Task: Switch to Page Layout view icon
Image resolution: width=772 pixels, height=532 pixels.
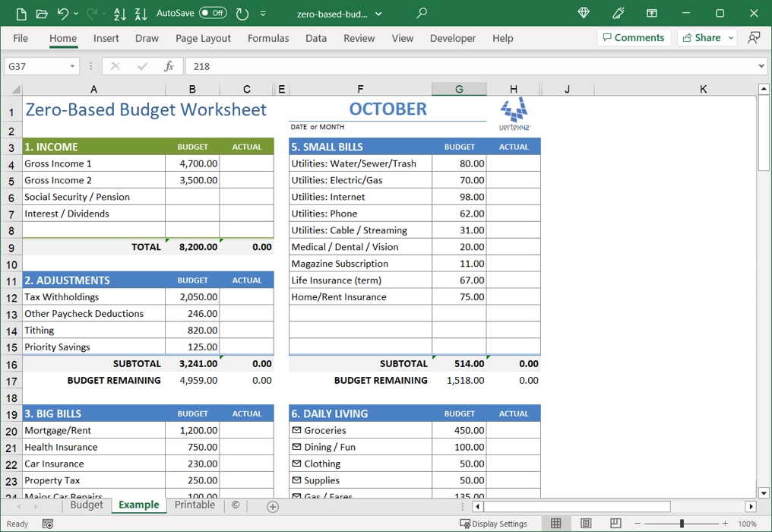Action: [x=586, y=524]
